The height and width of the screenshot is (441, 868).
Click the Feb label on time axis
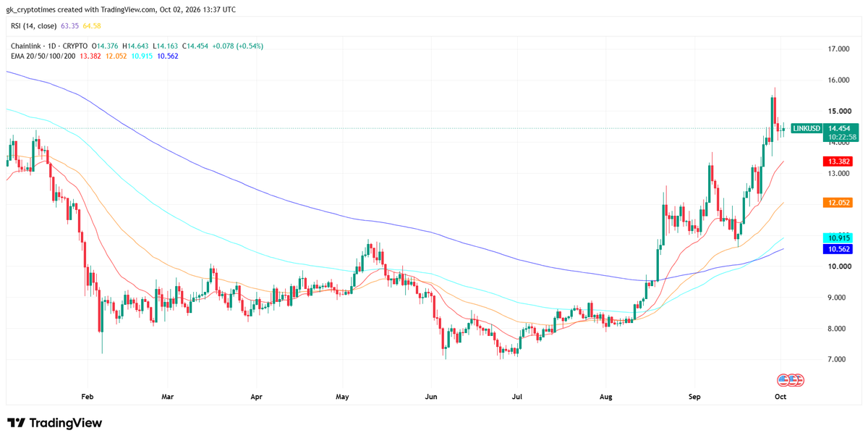tap(88, 397)
